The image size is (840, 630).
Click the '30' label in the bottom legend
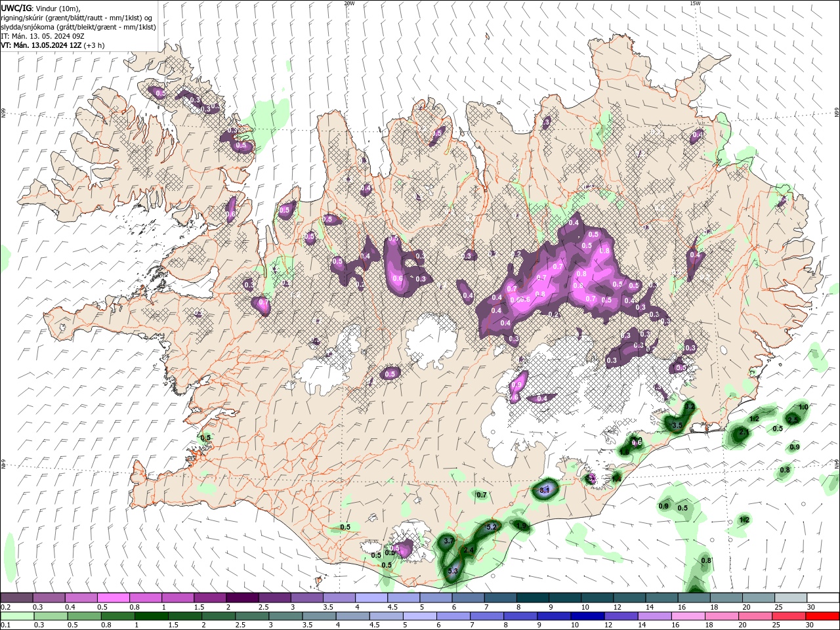point(811,625)
